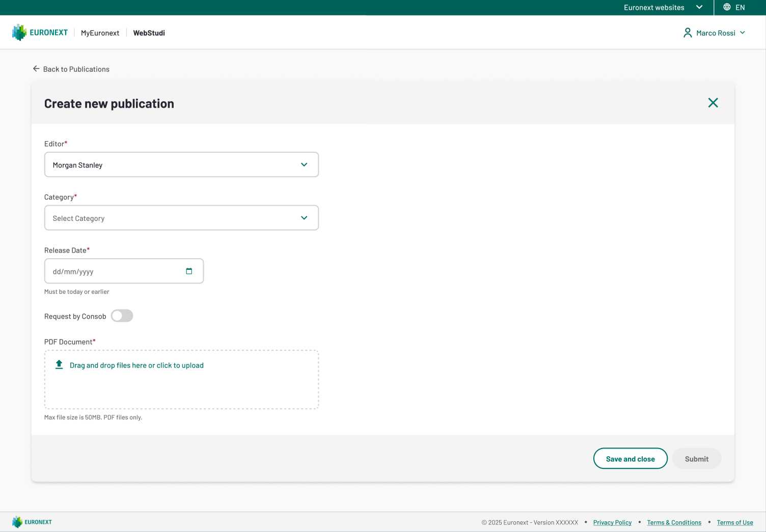Click the 'Must be today or earlier' hint

[77, 292]
